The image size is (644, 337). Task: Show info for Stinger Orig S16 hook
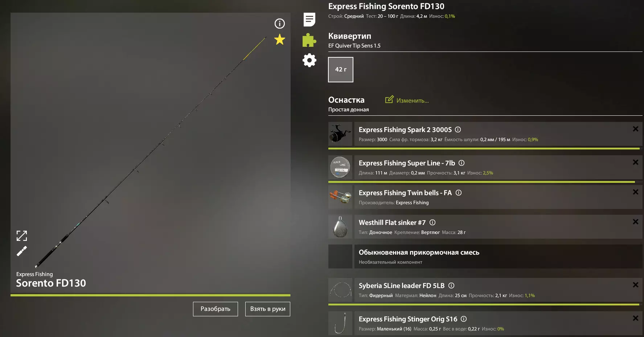tap(464, 319)
